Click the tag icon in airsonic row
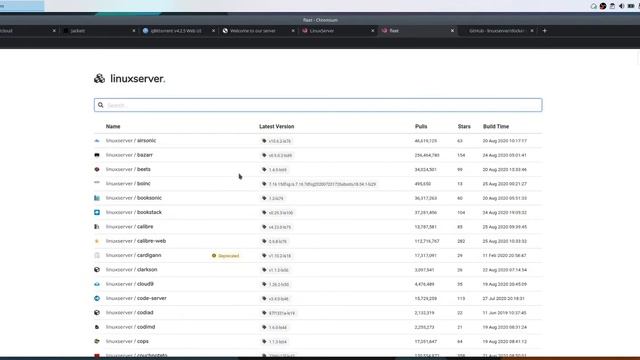This screenshot has width=640, height=360. pyautogui.click(x=264, y=141)
